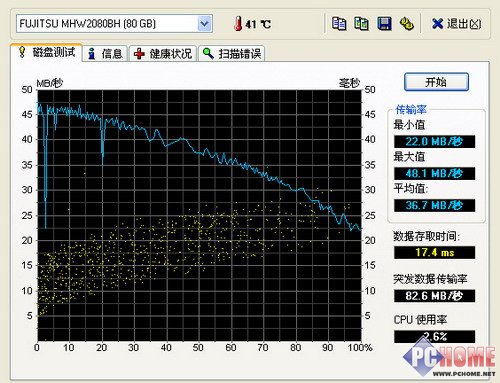500x383 pixels.
Task: Switch to the 信息 tab
Action: (105, 53)
